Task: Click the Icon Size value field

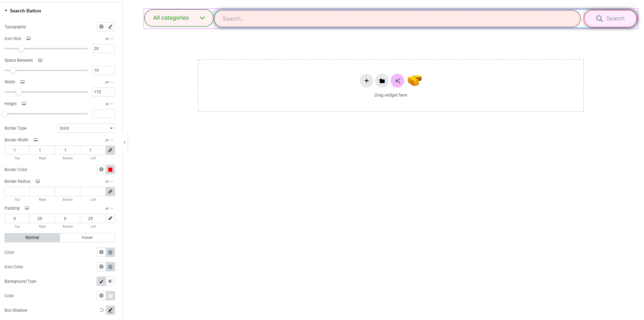Action: point(103,49)
